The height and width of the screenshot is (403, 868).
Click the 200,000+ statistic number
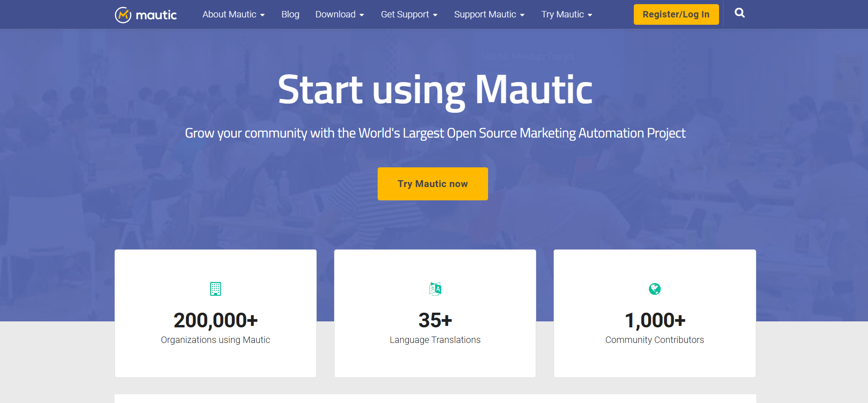tap(215, 320)
